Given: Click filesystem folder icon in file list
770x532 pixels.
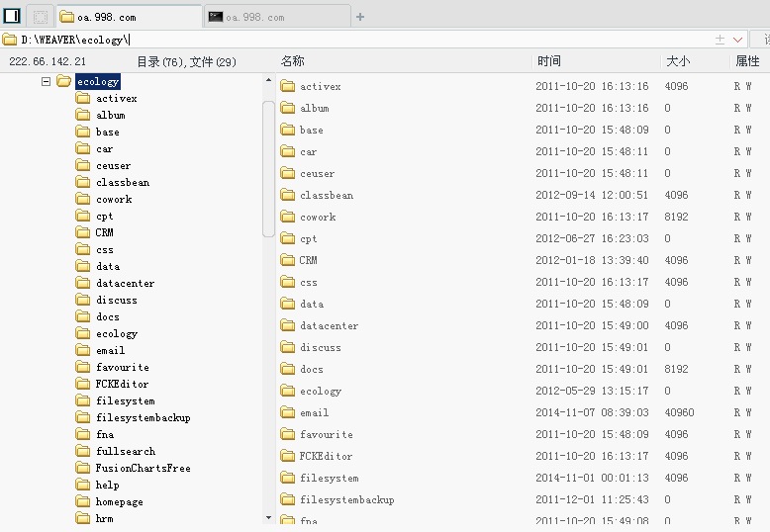Looking at the screenshot, I should pyautogui.click(x=287, y=478).
